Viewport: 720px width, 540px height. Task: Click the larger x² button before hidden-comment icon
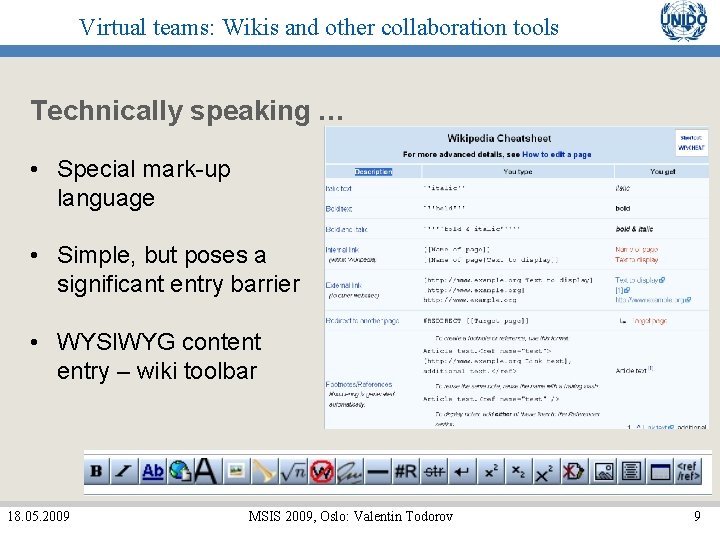546,471
